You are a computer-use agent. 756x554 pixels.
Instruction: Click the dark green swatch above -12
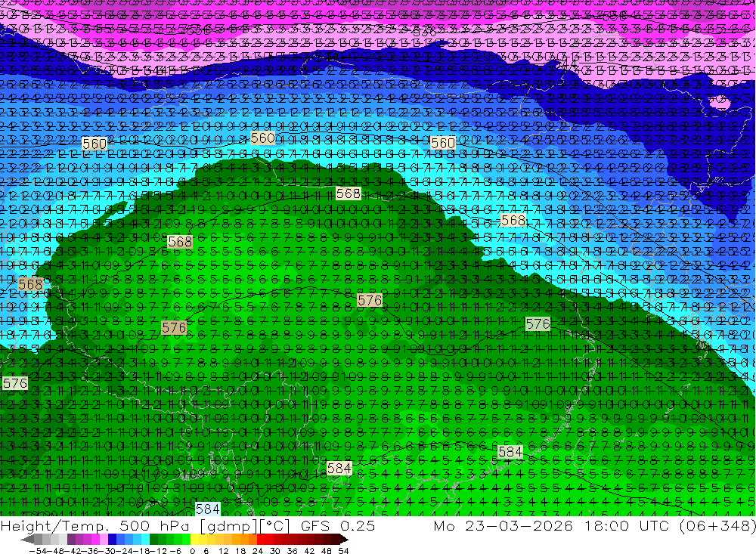click(153, 540)
